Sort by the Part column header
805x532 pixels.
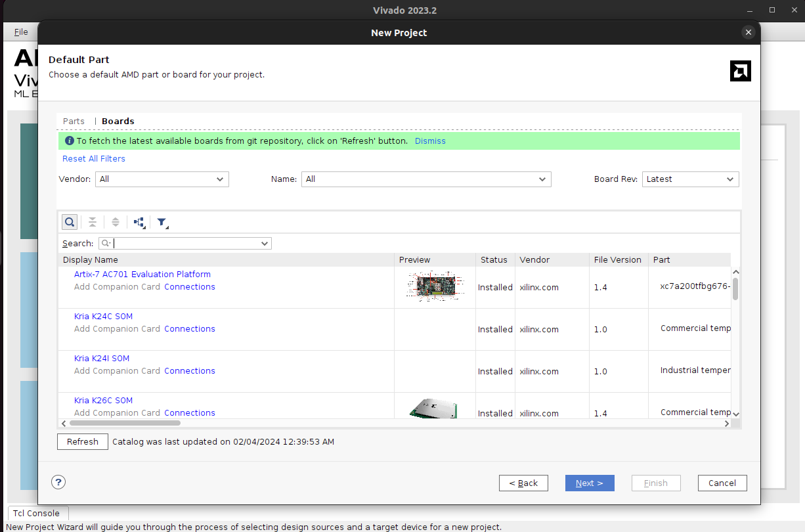click(689, 259)
